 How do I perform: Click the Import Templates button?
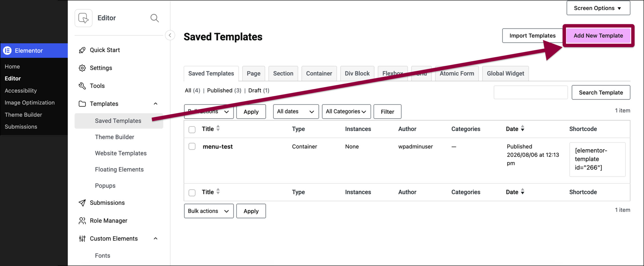(532, 36)
